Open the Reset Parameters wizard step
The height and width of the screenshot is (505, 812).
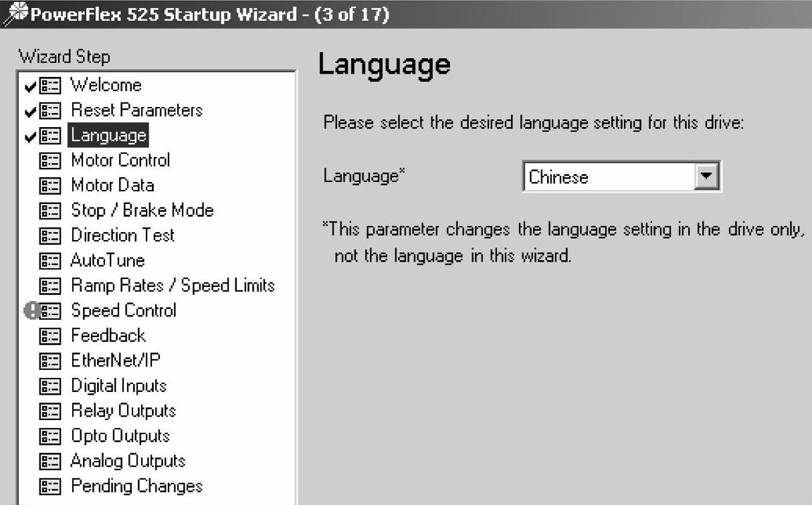136,110
